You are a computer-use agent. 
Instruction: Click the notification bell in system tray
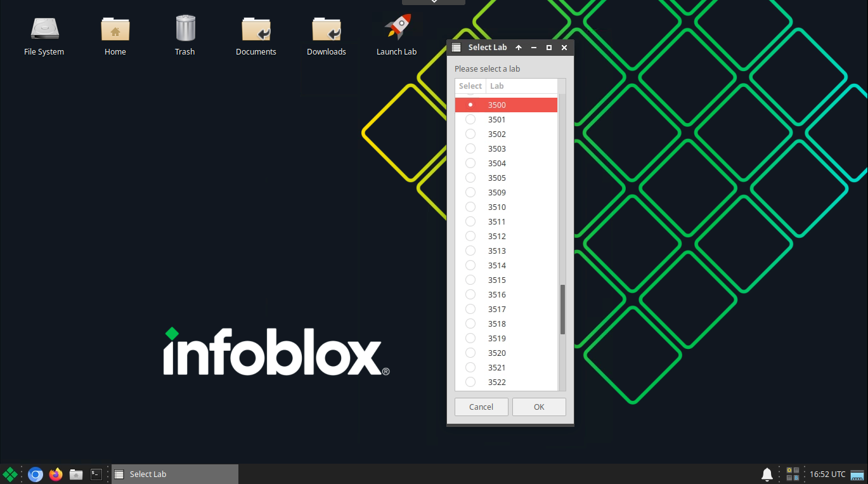pos(767,474)
